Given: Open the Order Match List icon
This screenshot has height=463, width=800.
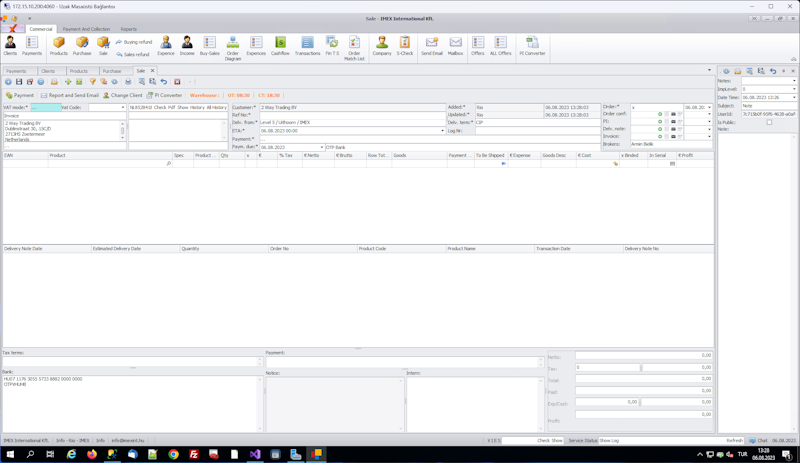Looking at the screenshot, I should point(354,48).
